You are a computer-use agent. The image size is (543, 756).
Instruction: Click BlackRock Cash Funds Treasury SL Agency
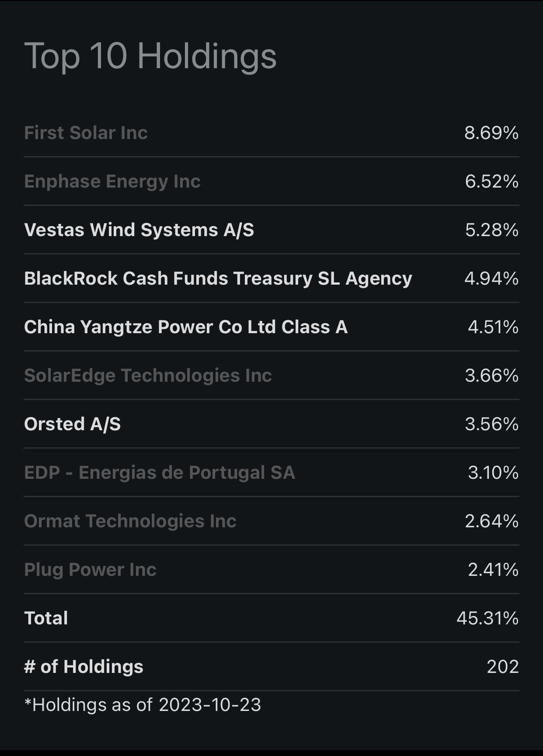218,279
